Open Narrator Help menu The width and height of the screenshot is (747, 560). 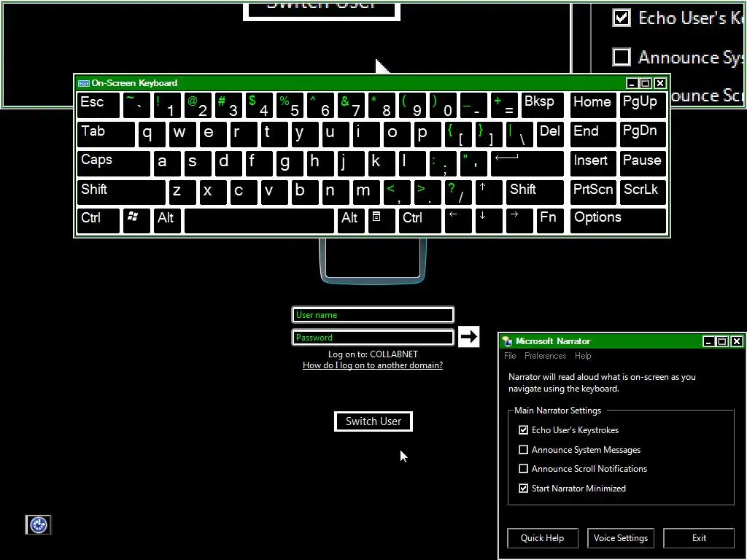[x=583, y=356]
